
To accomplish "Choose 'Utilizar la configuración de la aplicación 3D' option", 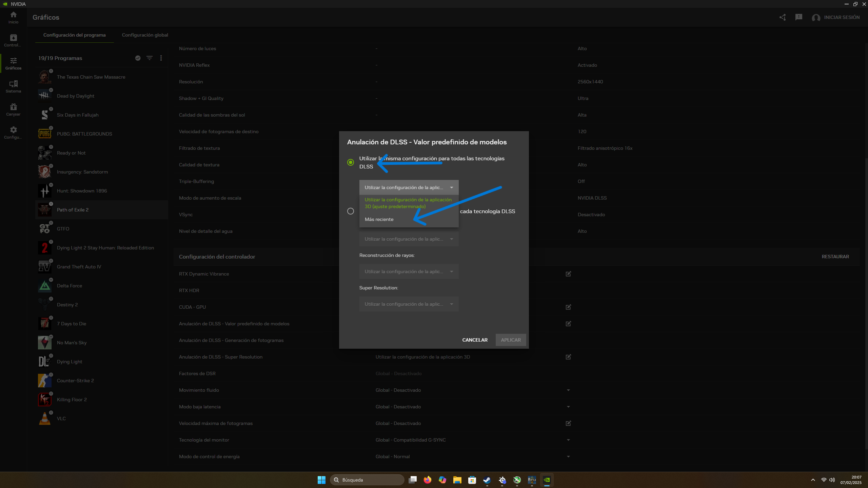I will click(x=409, y=203).
